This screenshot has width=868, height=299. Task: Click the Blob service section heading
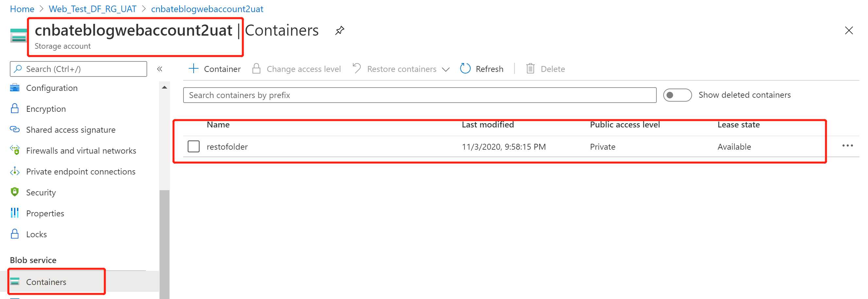click(33, 260)
